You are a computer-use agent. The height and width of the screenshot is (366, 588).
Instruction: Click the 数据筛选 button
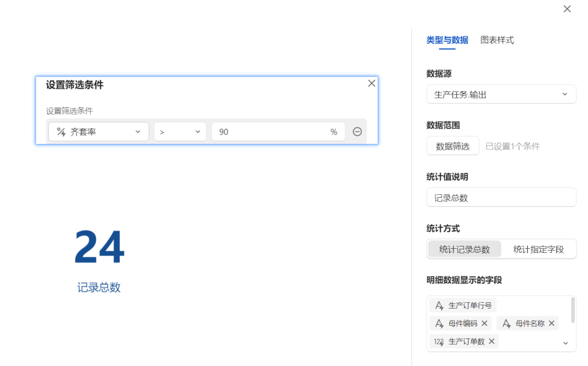[452, 146]
